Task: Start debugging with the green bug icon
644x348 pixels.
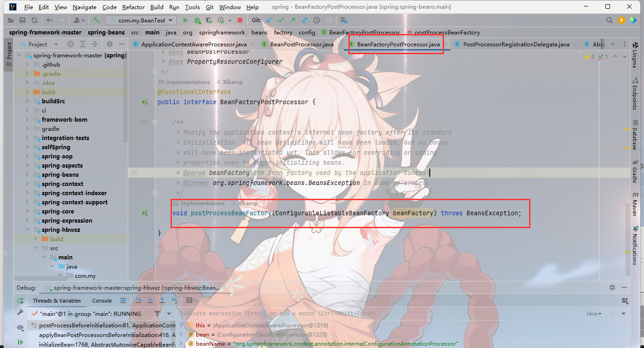Action: click(197, 21)
